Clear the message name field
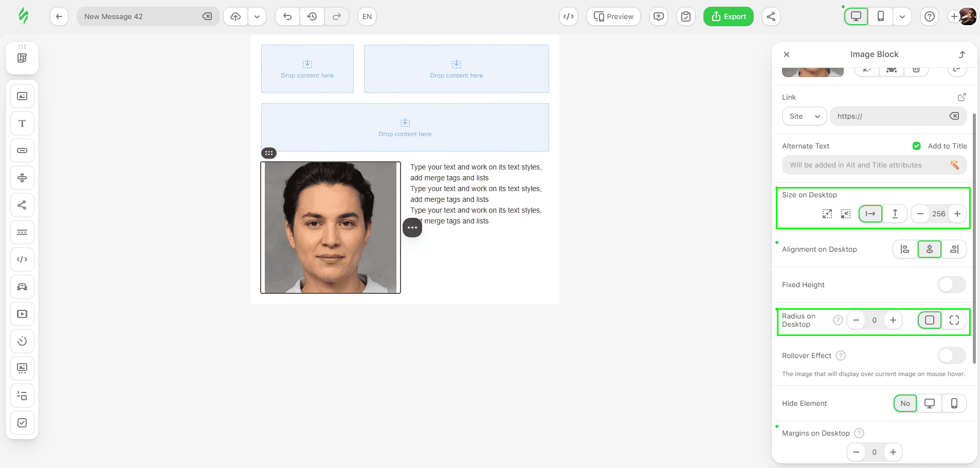980x468 pixels. click(207, 16)
